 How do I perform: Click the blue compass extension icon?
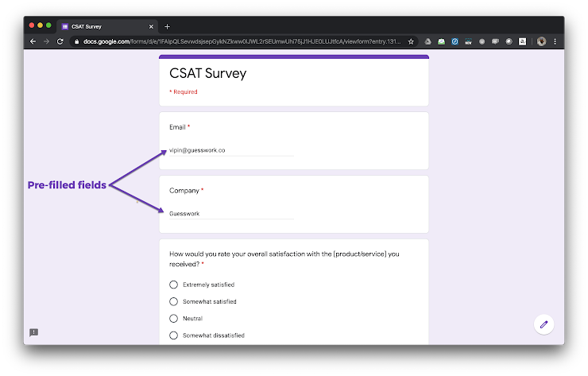tap(455, 41)
